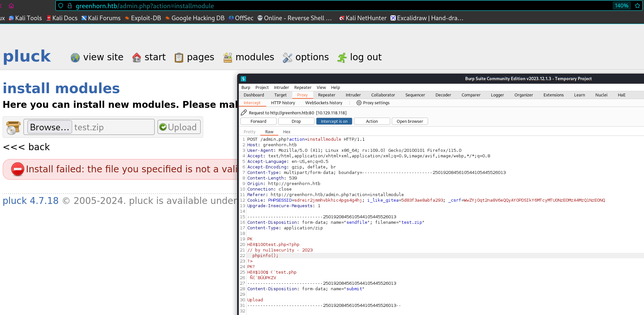Click the modules icon
Screen dimensions: 644x315
tap(227, 58)
